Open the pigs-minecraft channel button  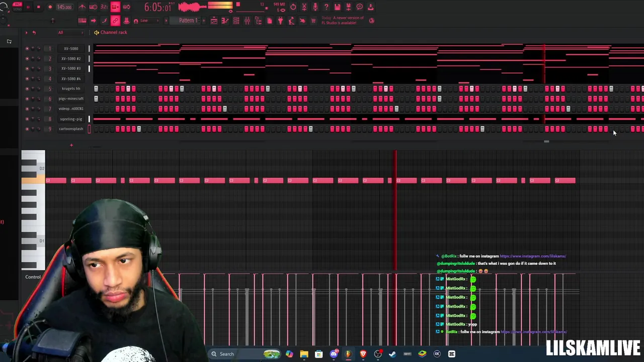point(71,99)
